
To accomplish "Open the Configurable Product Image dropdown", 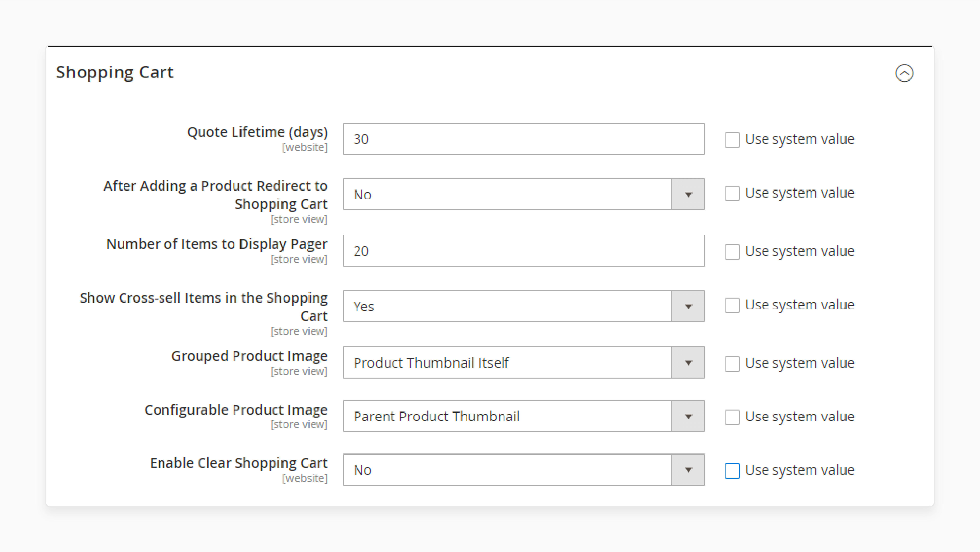I will coord(524,416).
